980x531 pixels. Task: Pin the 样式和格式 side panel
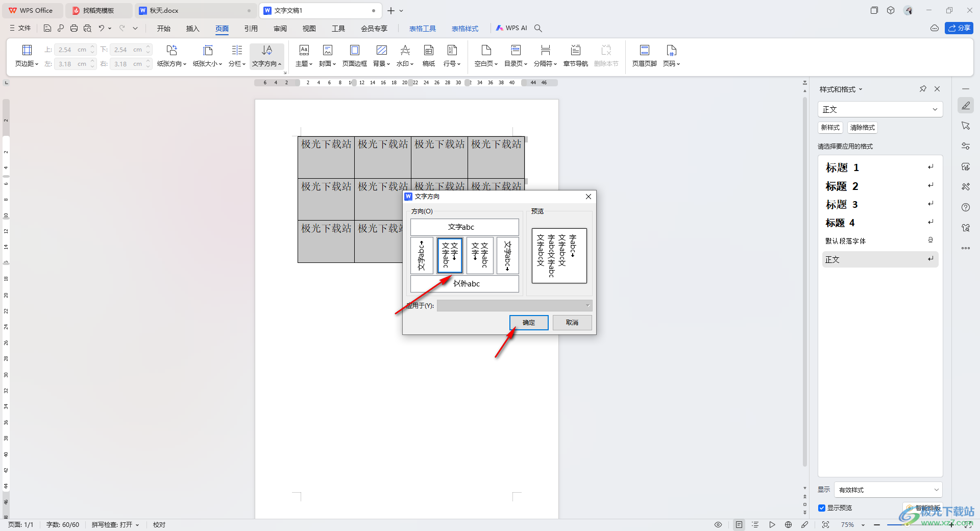(923, 89)
